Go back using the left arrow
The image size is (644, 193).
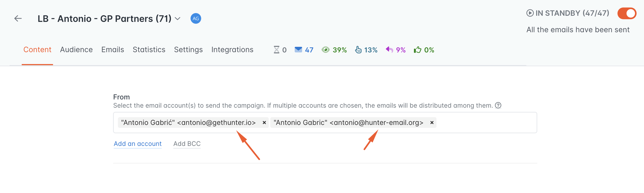tap(18, 18)
